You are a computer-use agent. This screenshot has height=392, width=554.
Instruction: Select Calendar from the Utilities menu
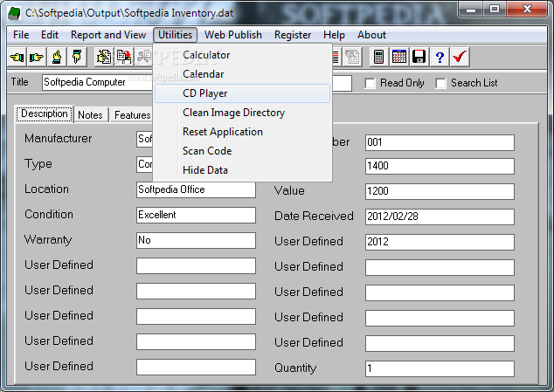242,74
